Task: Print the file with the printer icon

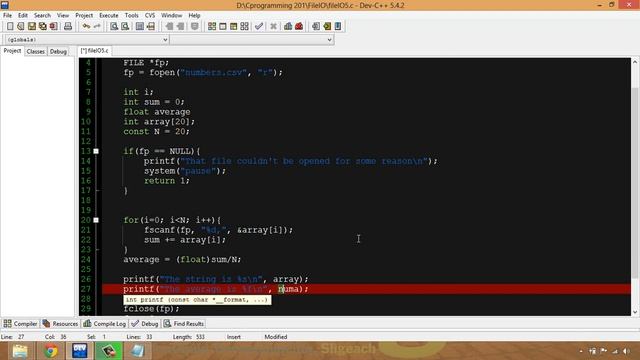Action: (68, 27)
